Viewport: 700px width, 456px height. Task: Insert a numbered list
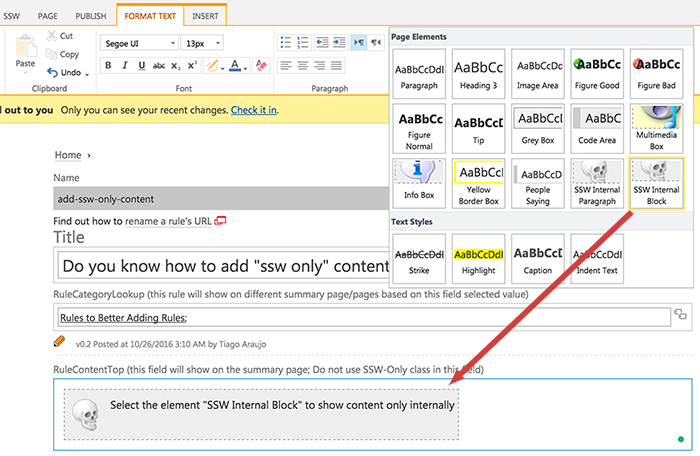305,43
